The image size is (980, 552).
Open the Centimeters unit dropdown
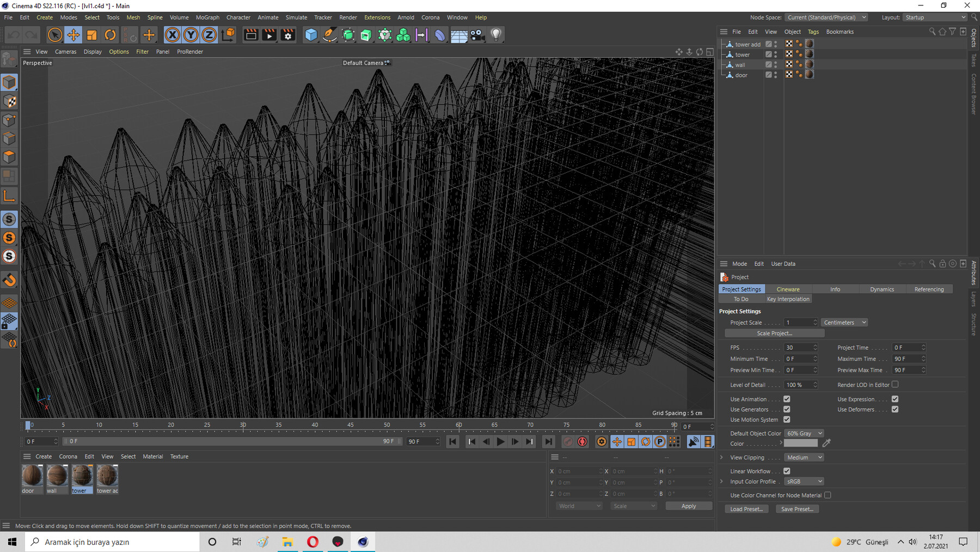(x=844, y=323)
